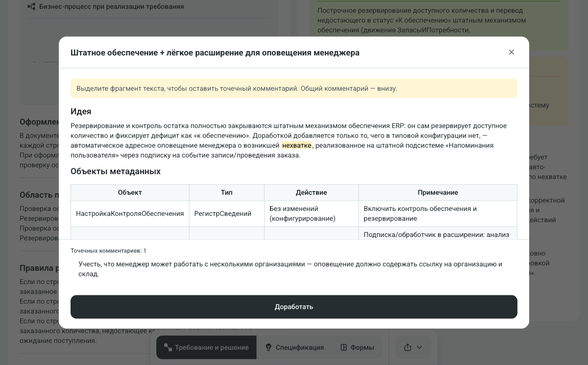Click the РегистрСведений cell
Image resolution: width=588 pixels, height=365 pixels.
pos(227,213)
